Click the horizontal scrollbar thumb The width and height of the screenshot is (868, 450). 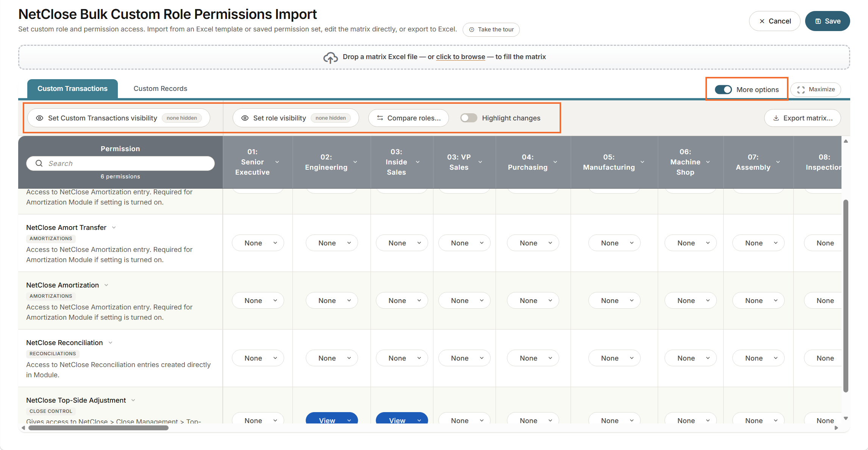point(99,428)
